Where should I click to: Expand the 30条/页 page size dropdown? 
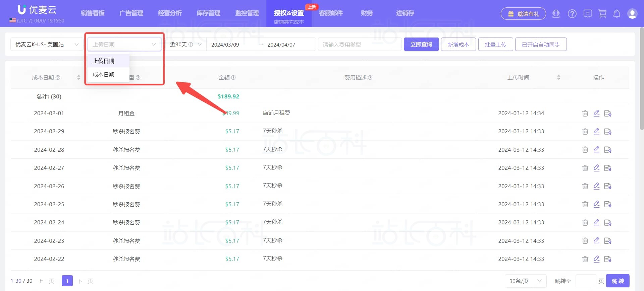[525, 281]
